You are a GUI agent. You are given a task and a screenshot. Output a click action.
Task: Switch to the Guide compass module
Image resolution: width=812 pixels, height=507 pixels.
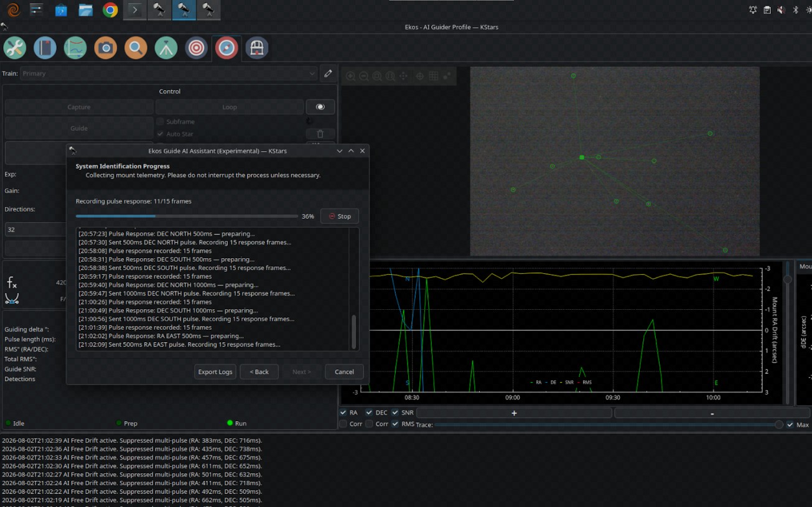[x=226, y=48]
